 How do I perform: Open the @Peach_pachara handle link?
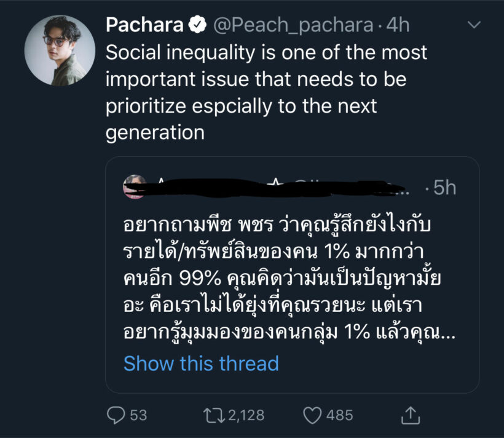point(293,25)
